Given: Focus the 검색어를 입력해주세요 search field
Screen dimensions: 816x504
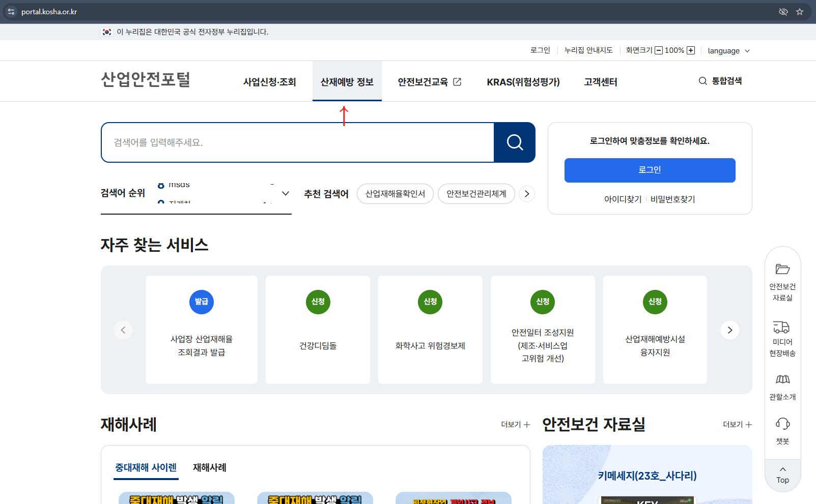Looking at the screenshot, I should (x=298, y=142).
